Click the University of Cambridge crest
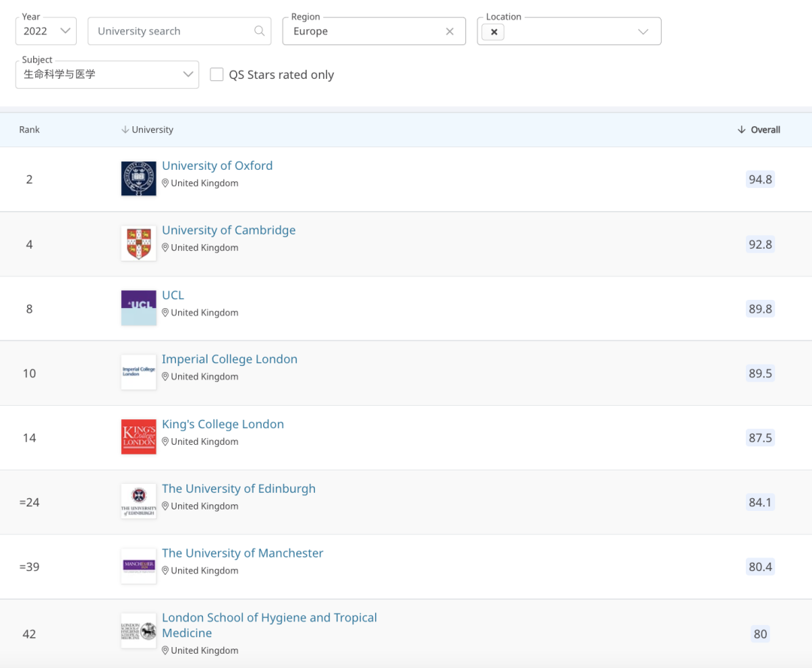812x668 pixels. tap(138, 243)
